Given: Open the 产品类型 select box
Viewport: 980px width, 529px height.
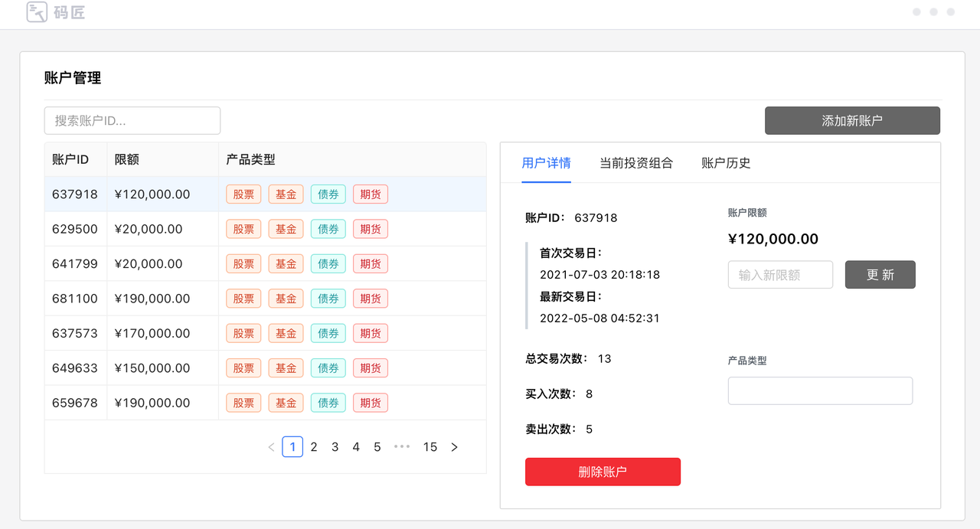Looking at the screenshot, I should 820,390.
